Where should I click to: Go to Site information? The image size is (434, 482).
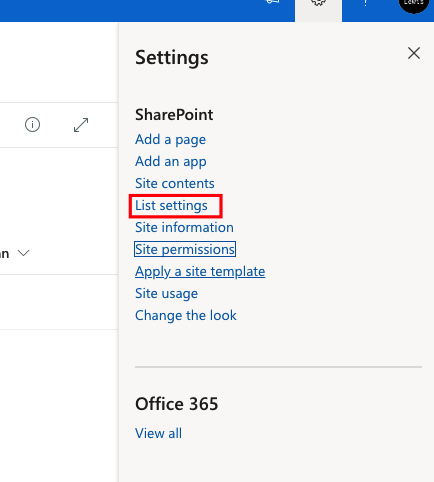coord(184,227)
